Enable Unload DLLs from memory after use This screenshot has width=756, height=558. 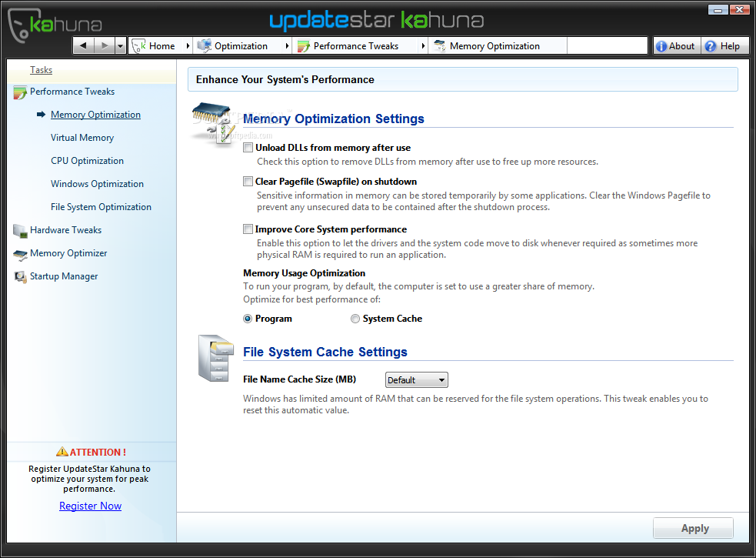pyautogui.click(x=248, y=148)
